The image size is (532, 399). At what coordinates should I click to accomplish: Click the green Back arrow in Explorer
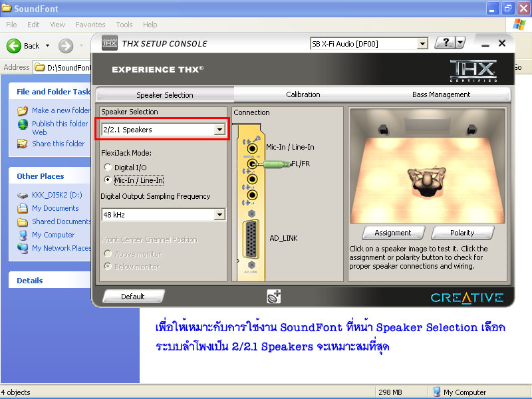[14, 45]
